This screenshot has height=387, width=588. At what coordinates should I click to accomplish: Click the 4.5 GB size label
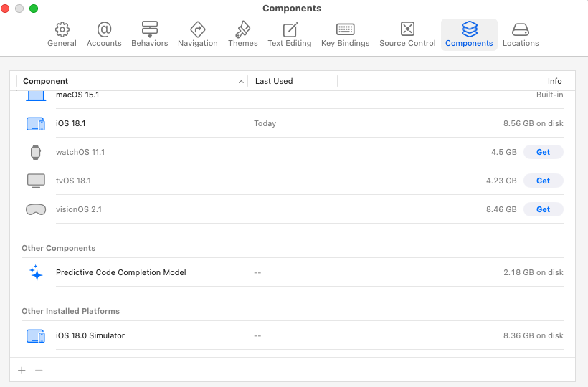(504, 152)
